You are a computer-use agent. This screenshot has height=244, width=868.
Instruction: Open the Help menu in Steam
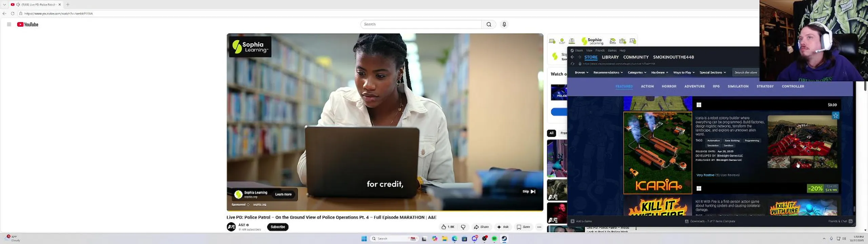coord(623,50)
